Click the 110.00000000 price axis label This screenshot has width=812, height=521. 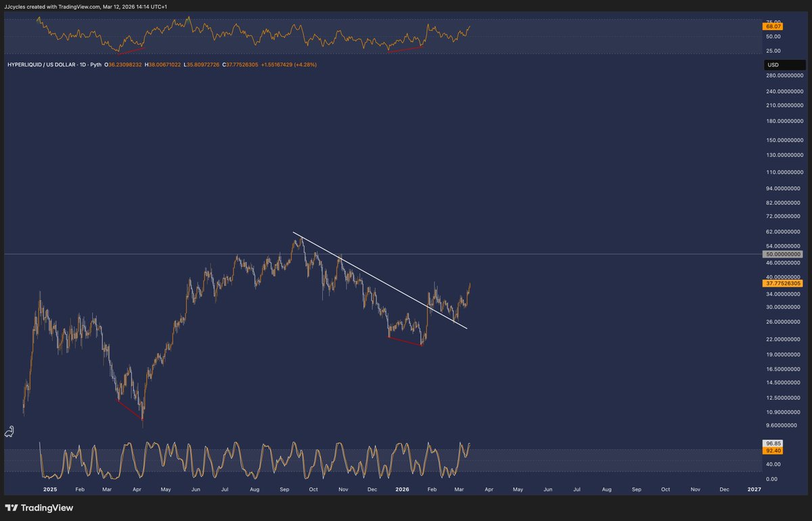(x=785, y=172)
